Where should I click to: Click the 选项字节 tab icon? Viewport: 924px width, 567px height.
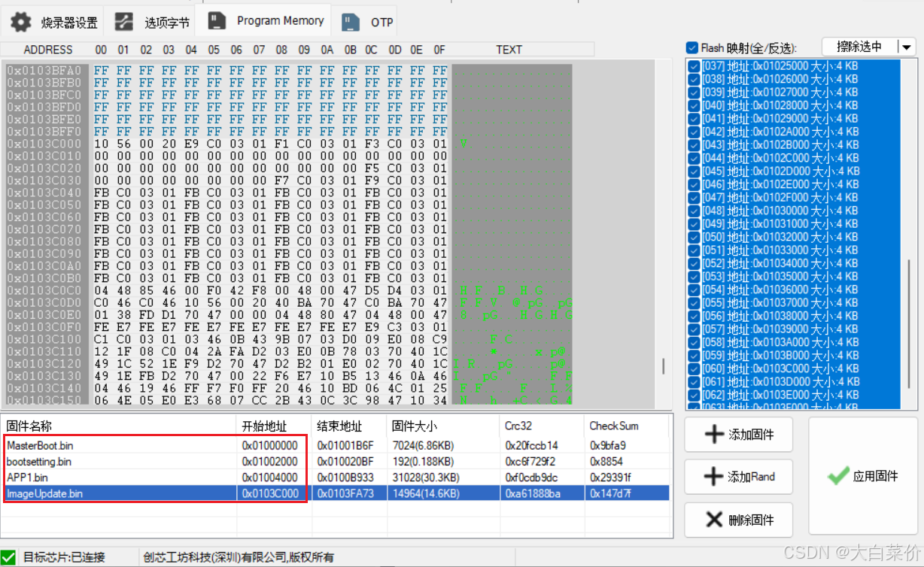point(124,22)
